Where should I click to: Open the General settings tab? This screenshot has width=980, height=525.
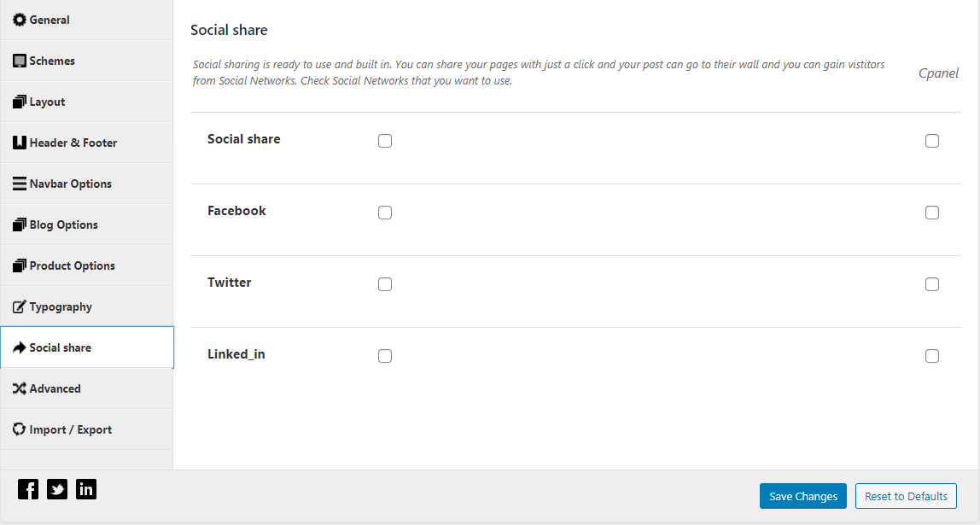coord(86,20)
